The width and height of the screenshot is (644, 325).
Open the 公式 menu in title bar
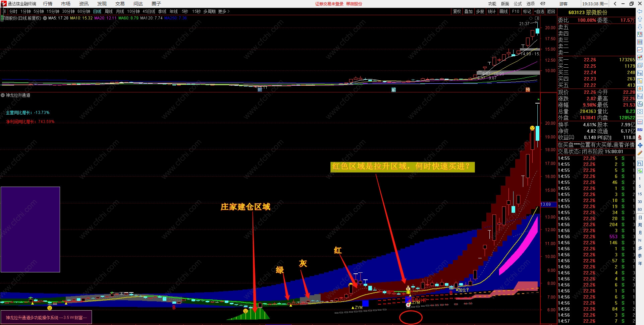pyautogui.click(x=518, y=4)
